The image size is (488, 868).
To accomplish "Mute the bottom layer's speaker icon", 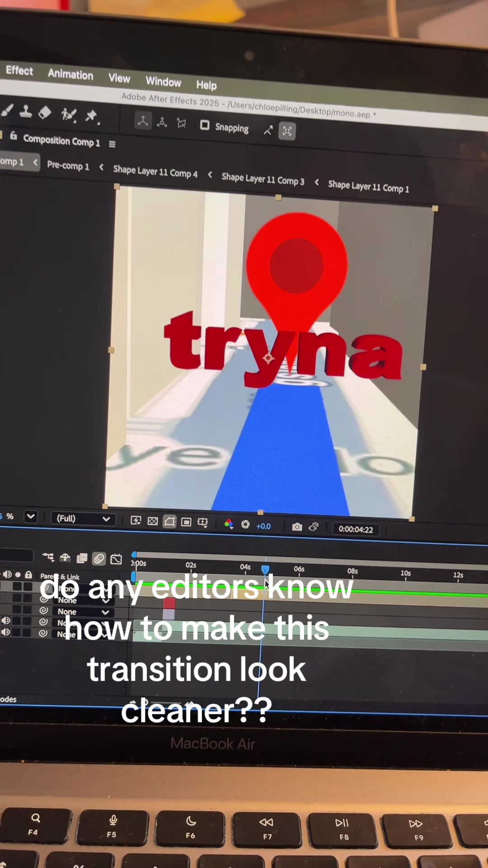I will pyautogui.click(x=6, y=632).
